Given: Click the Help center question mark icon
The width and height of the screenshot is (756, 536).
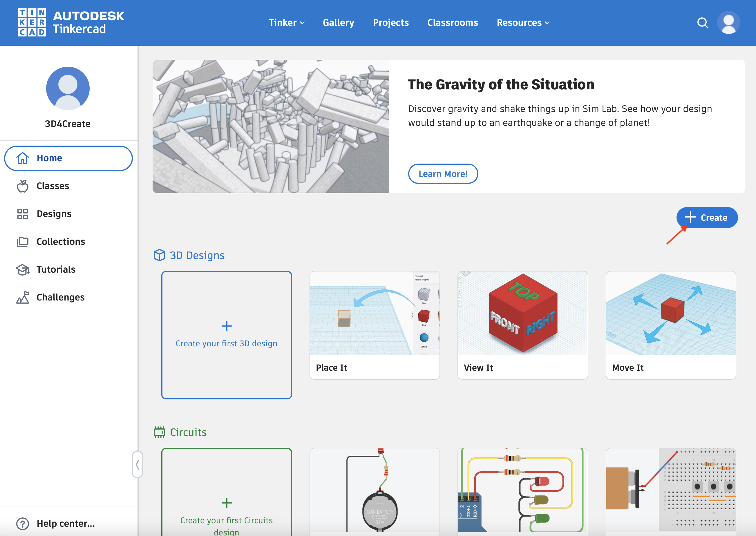Looking at the screenshot, I should click(x=22, y=524).
